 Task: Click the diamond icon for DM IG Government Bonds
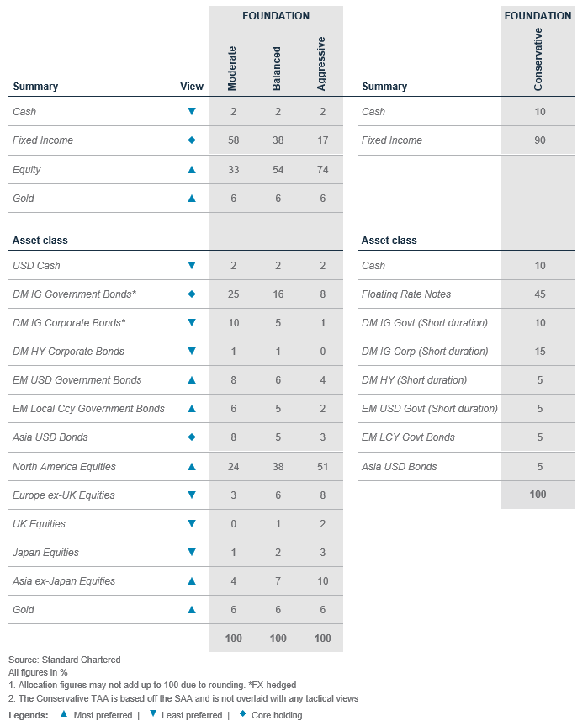pos(192,294)
